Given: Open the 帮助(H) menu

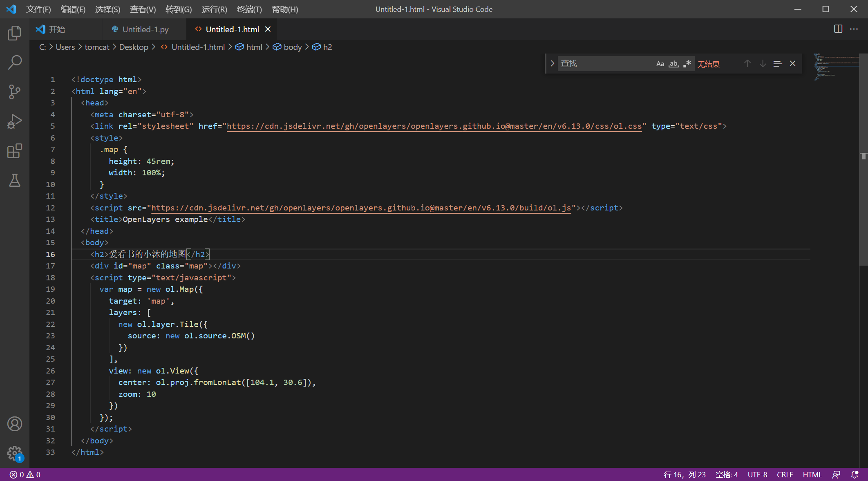Looking at the screenshot, I should tap(285, 9).
